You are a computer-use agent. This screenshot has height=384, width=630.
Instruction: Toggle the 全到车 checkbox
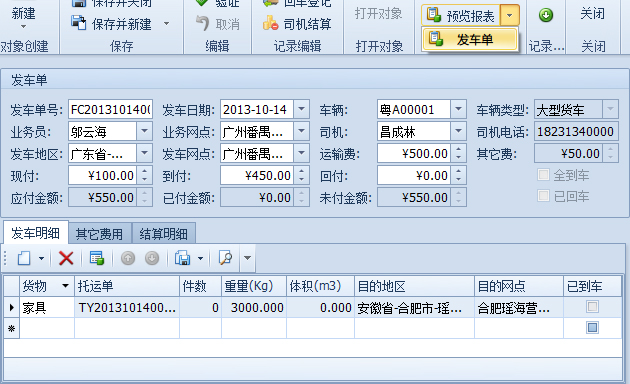[x=543, y=175]
